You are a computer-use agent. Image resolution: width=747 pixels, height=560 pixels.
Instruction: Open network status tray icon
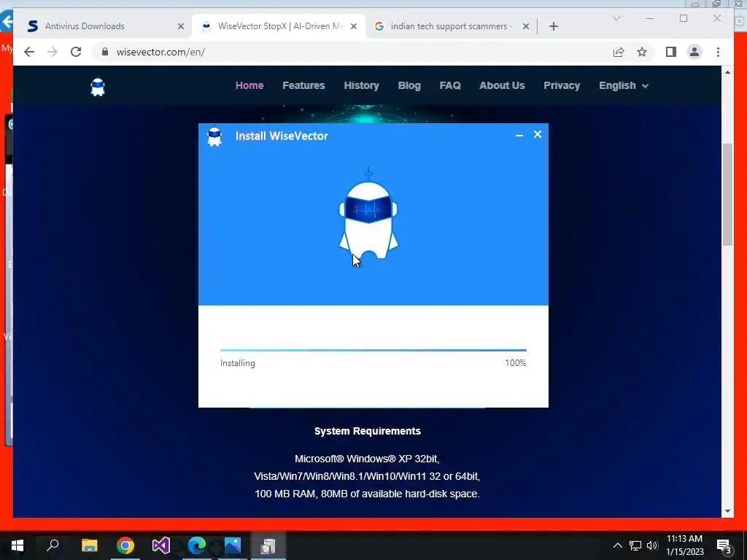click(x=635, y=545)
